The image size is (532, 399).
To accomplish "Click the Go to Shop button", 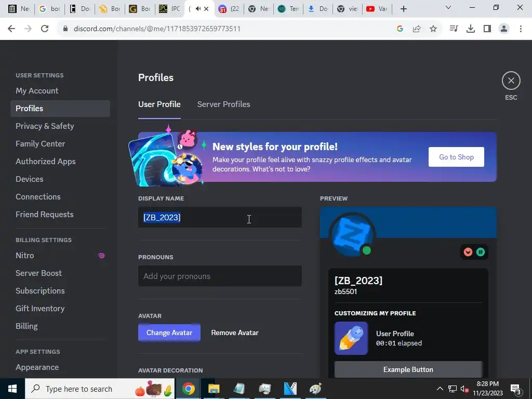I will click(456, 157).
